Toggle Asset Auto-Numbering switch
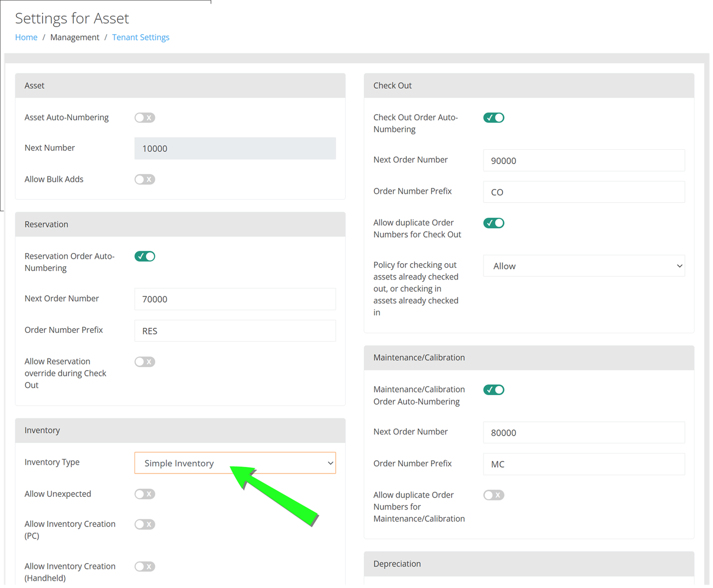Screen dimensions: 713x588 click(x=145, y=118)
